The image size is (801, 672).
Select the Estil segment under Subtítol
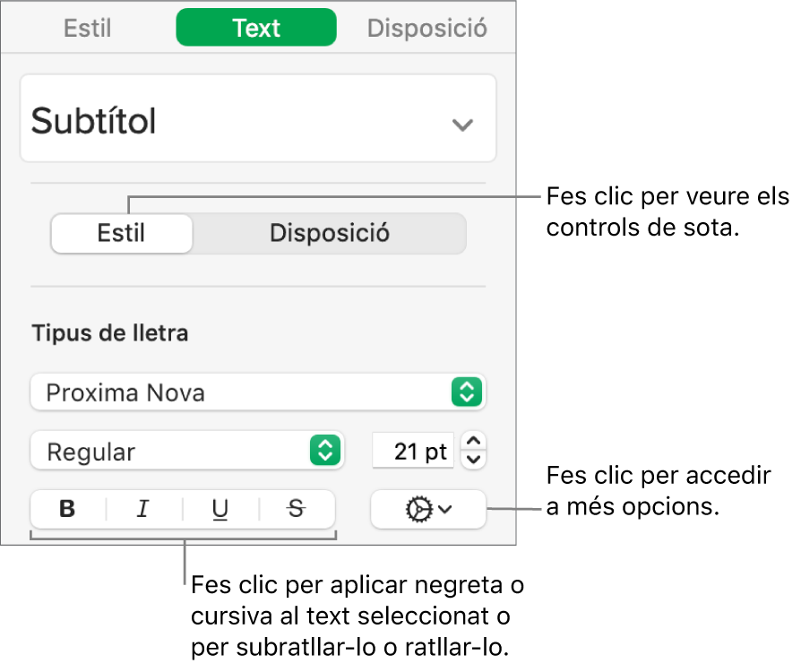click(122, 234)
